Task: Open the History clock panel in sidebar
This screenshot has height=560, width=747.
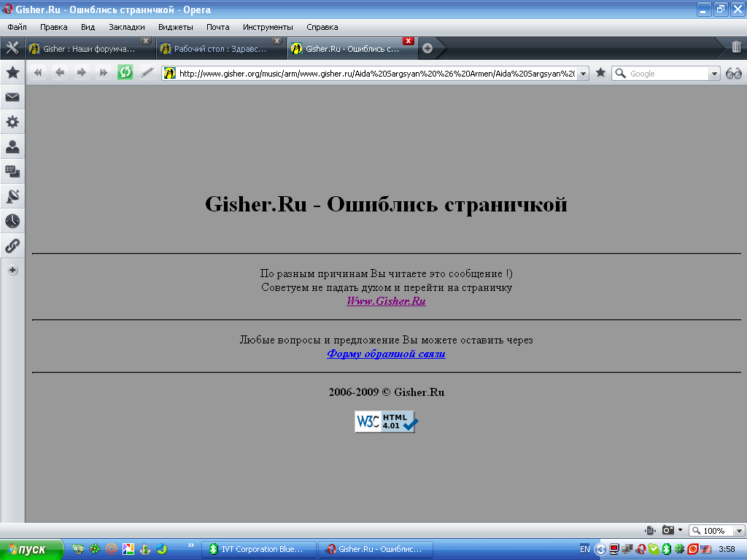Action: 12,221
